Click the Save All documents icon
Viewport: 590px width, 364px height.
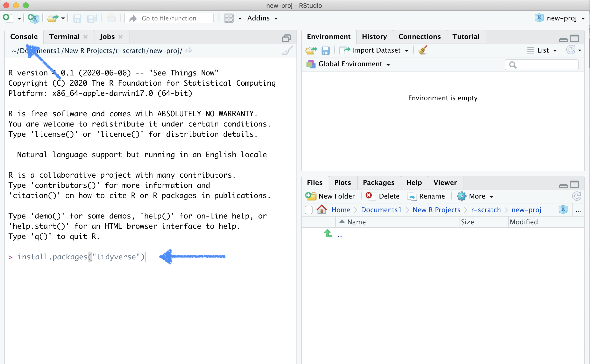coord(92,18)
